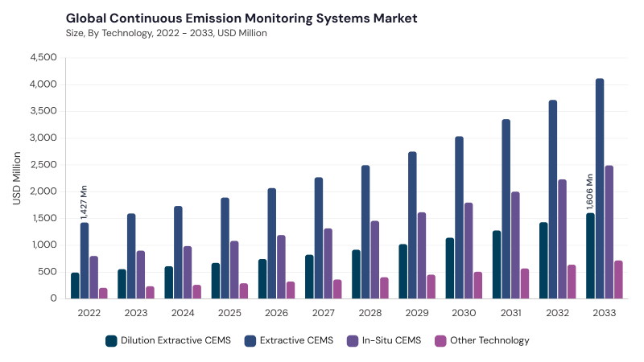644x362 pixels.
Task: Click the 2027 x-axis label
Action: pyautogui.click(x=324, y=313)
